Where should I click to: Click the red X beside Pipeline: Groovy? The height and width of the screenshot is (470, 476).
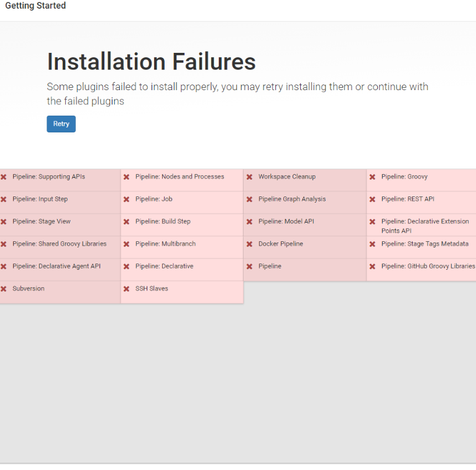coord(373,177)
